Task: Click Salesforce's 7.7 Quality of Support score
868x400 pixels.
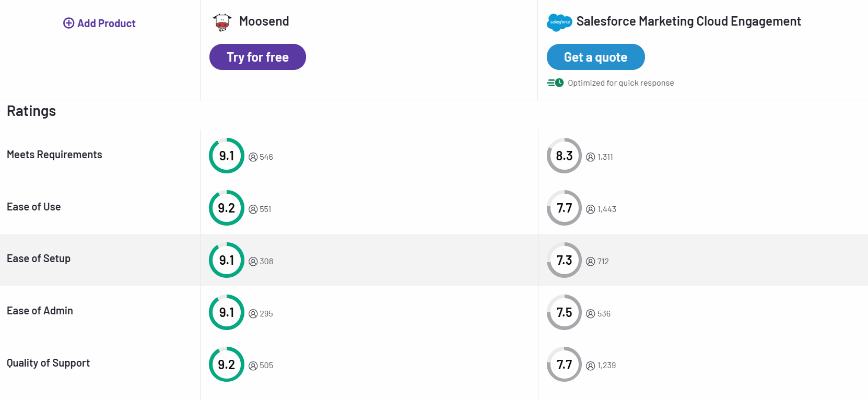Action: click(564, 364)
